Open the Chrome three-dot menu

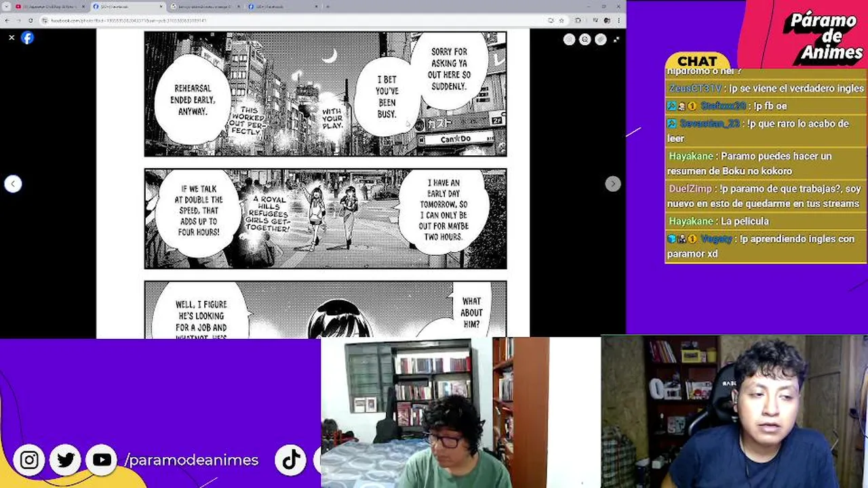tap(618, 20)
